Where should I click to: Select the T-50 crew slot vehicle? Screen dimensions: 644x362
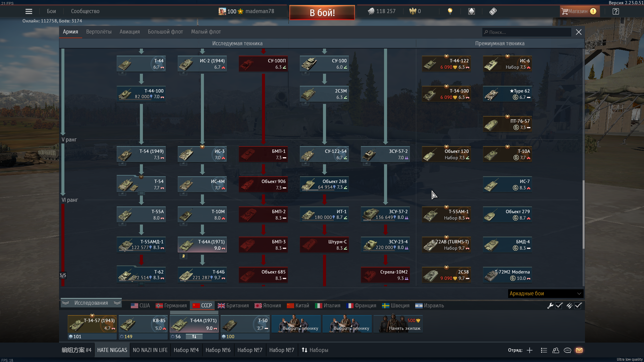(x=245, y=324)
